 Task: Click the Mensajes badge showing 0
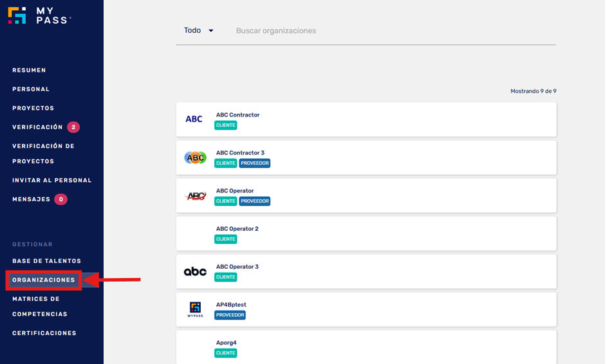click(x=60, y=199)
